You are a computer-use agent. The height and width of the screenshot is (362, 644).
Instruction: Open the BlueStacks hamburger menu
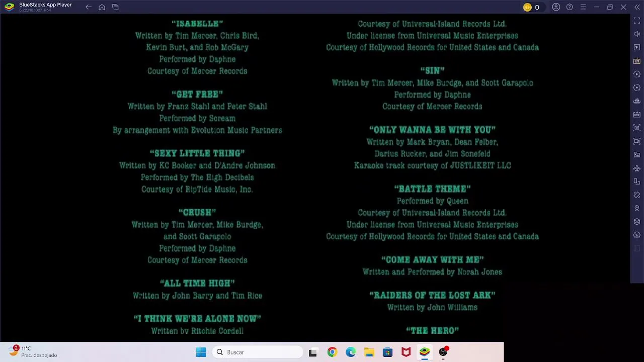583,7
